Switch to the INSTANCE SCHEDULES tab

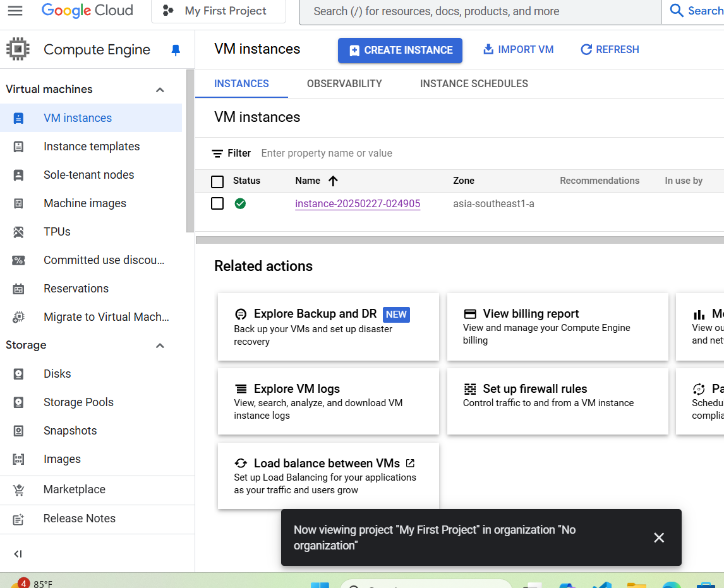474,83
